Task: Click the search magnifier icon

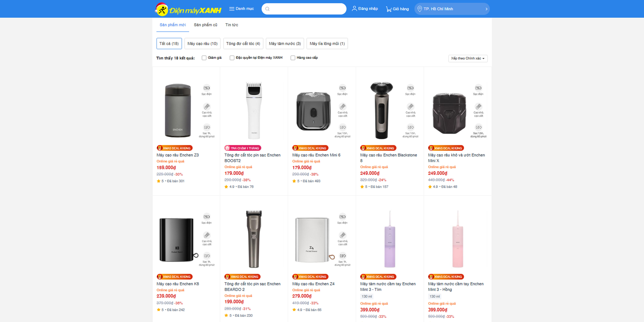Action: (267, 9)
